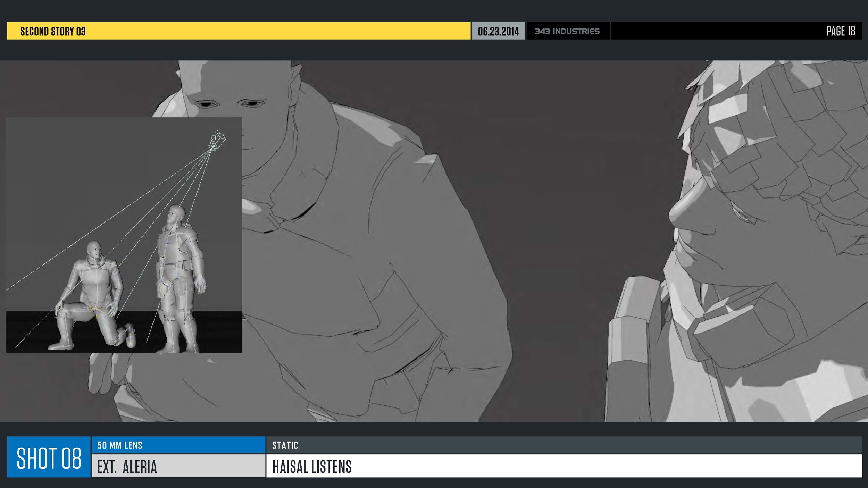The height and width of the screenshot is (488, 868).
Task: Click the 'HAISAL LISTENS' description text
Action: pos(312,466)
